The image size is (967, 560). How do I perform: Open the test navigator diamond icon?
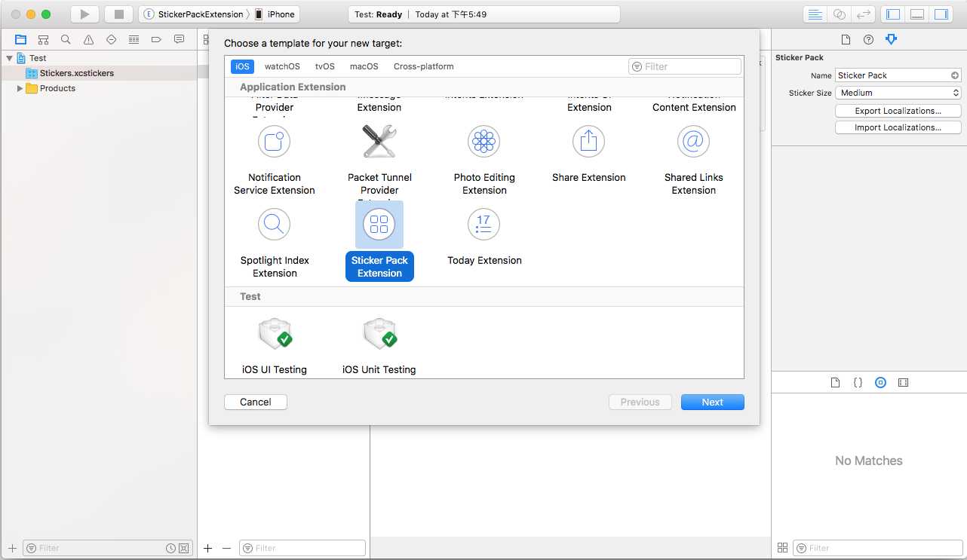coord(111,39)
